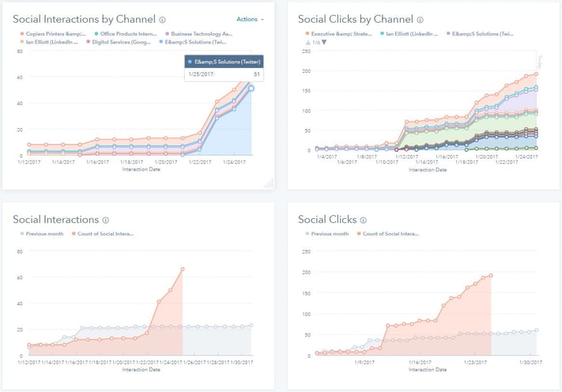The image size is (562, 392).
Task: Click the Social Interactions by Channel title
Action: point(83,20)
